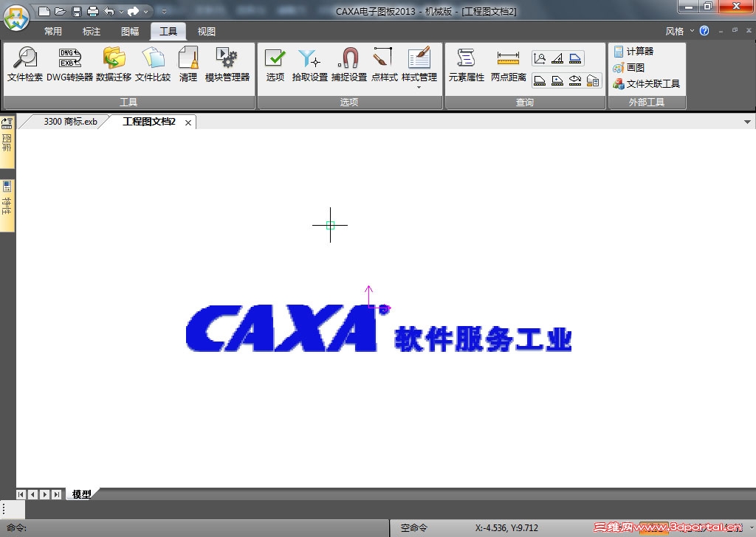Screen dimensions: 756x537
Task: Open the undo history dropdown arrow
Action: tap(121, 12)
